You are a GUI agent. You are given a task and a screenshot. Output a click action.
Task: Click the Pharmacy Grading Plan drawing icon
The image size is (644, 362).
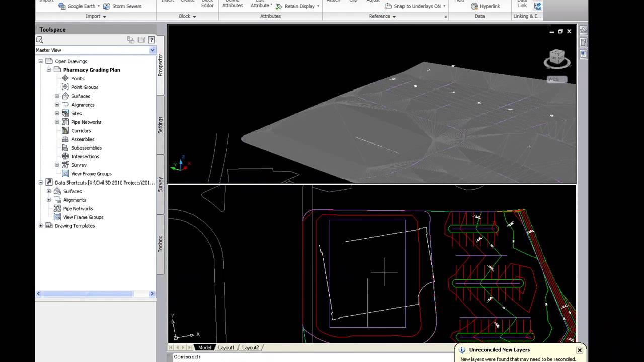point(57,70)
